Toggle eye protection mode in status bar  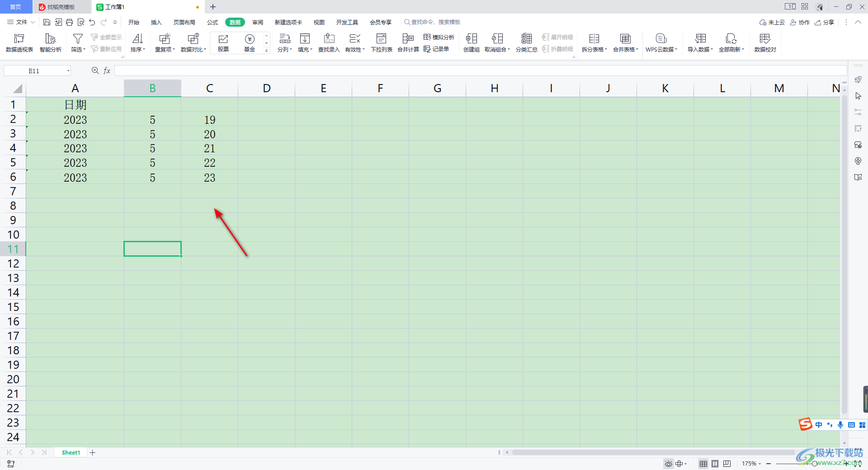tap(668, 464)
